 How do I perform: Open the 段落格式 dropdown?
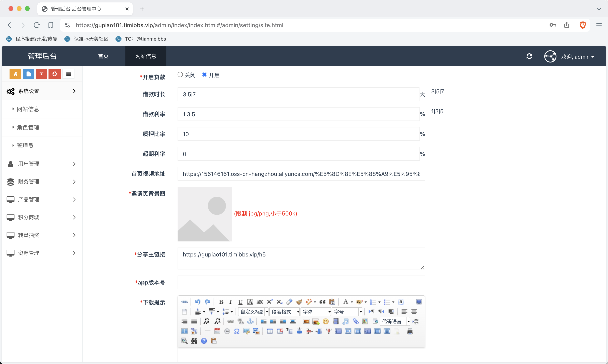tap(285, 312)
